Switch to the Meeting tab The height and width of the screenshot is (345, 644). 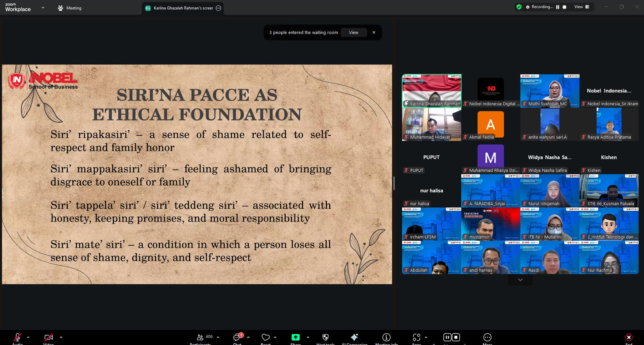pos(70,8)
